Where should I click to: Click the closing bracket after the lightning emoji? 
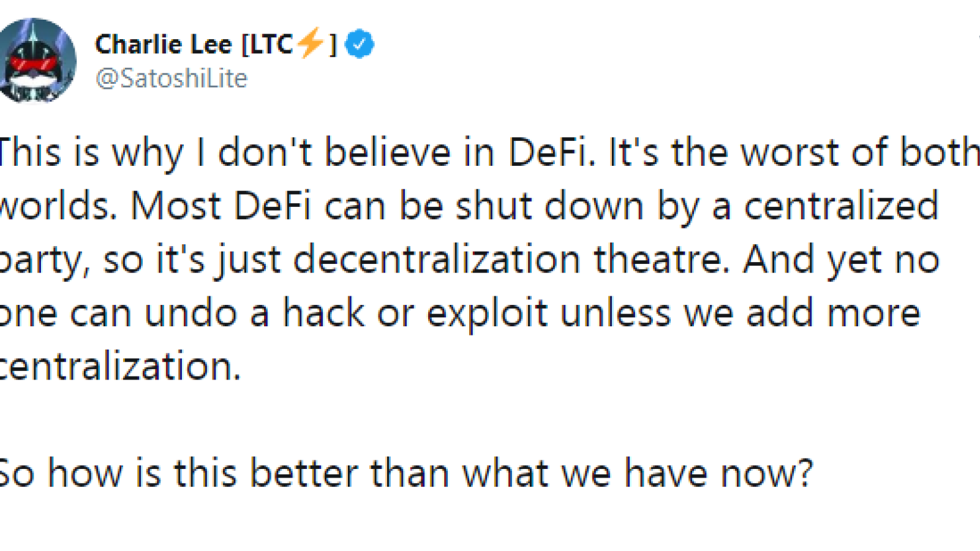click(x=333, y=44)
